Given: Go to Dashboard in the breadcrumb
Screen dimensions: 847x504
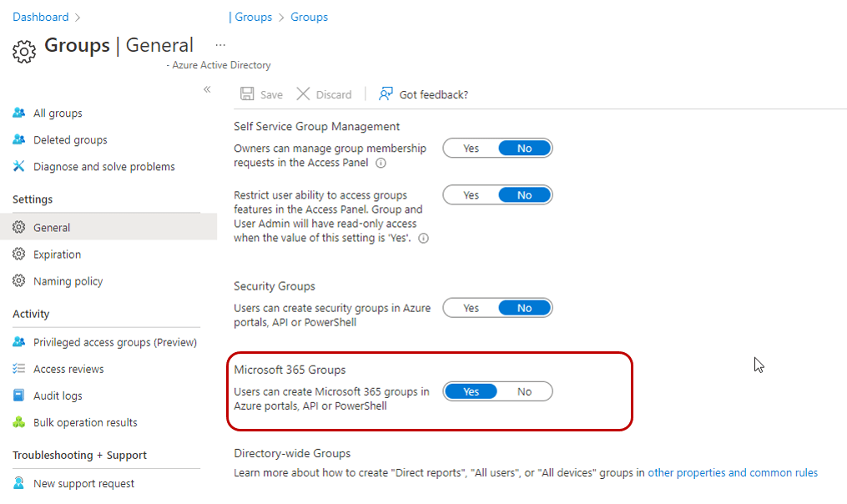Looking at the screenshot, I should pos(40,17).
